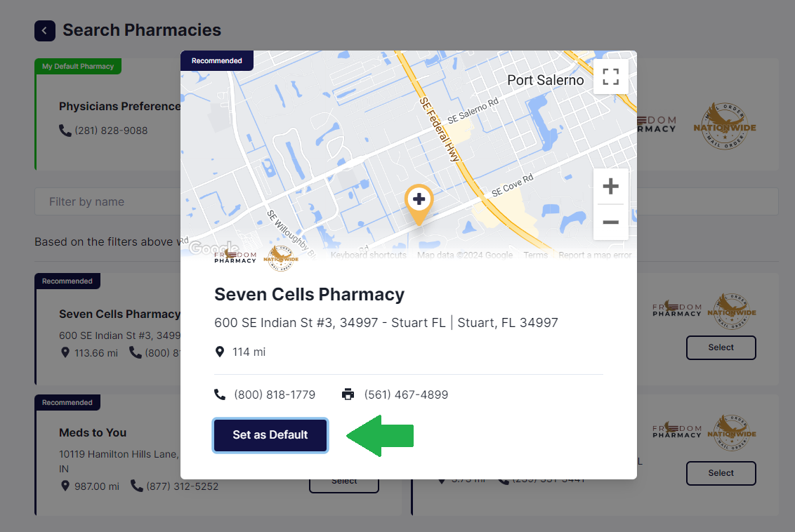Click the map fullscreen icon

click(611, 76)
